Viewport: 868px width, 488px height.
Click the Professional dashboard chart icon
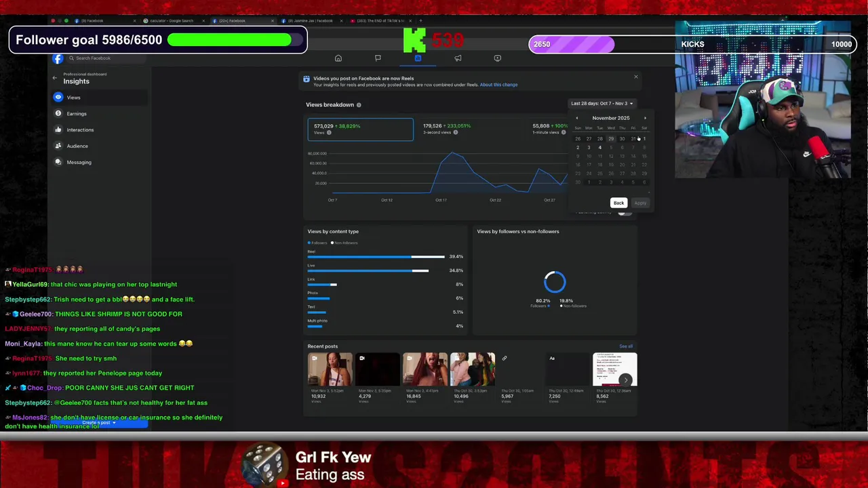point(418,58)
